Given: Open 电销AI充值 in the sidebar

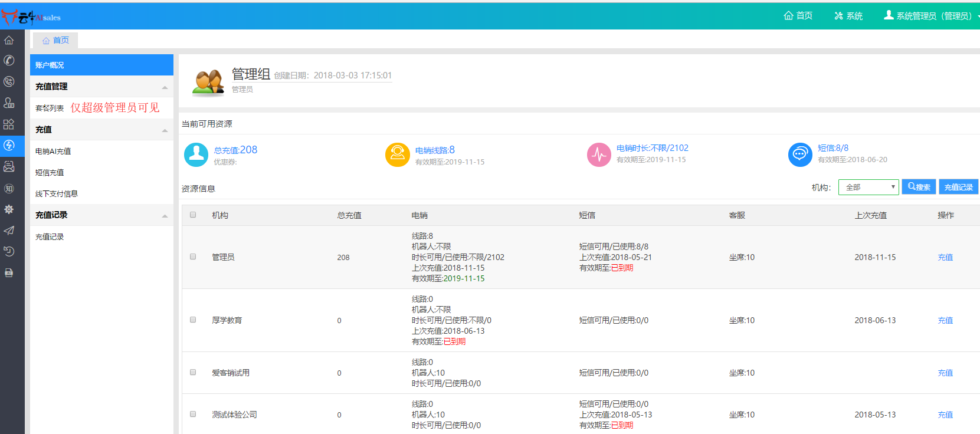Looking at the screenshot, I should [x=53, y=151].
